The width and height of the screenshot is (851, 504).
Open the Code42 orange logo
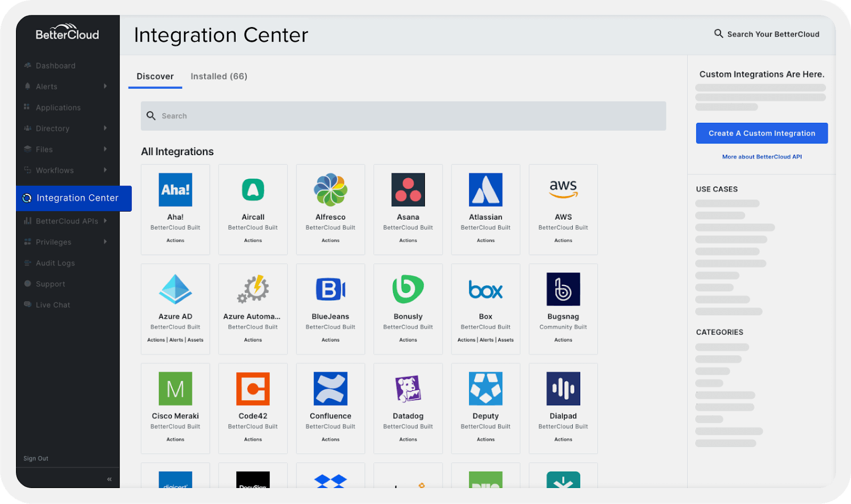coord(253,389)
